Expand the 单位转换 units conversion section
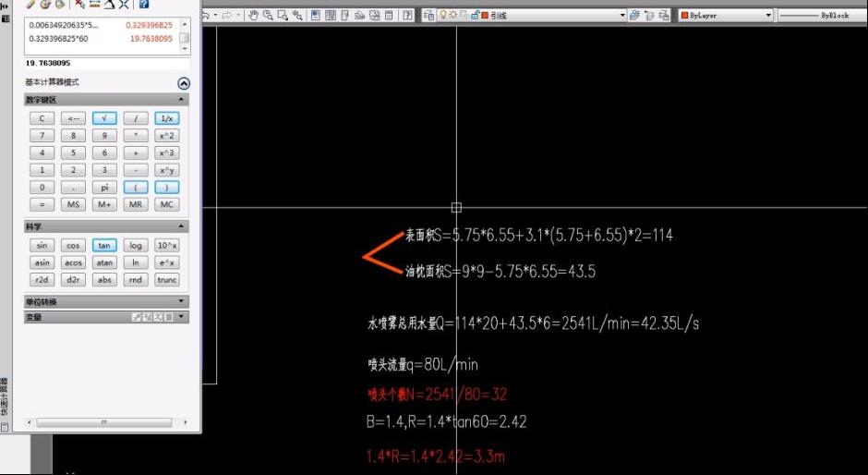This screenshot has width=868, height=475. (x=181, y=301)
